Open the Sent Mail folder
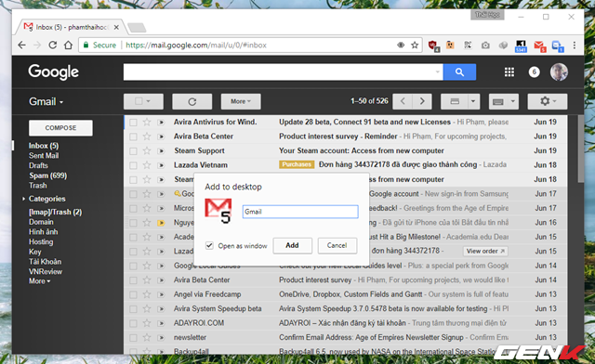The image size is (595, 364). 44,155
